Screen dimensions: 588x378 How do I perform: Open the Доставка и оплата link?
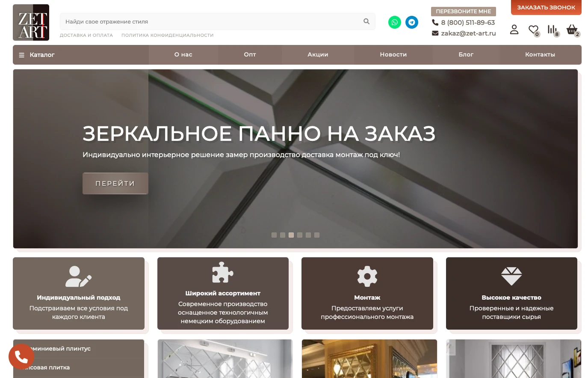coord(86,36)
